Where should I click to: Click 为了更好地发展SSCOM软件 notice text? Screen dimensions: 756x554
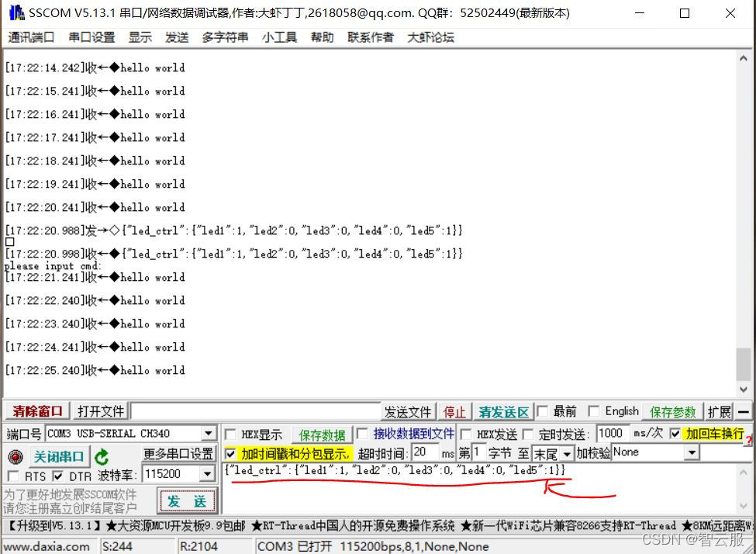70,495
